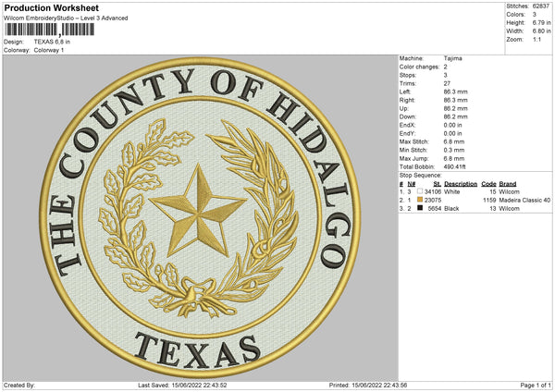
Task: Click the Height value 6.79 in
Action: 541,22
